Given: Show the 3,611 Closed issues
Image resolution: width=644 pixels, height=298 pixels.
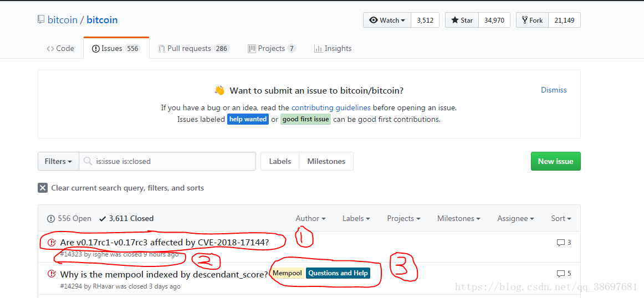Looking at the screenshot, I should coord(126,218).
